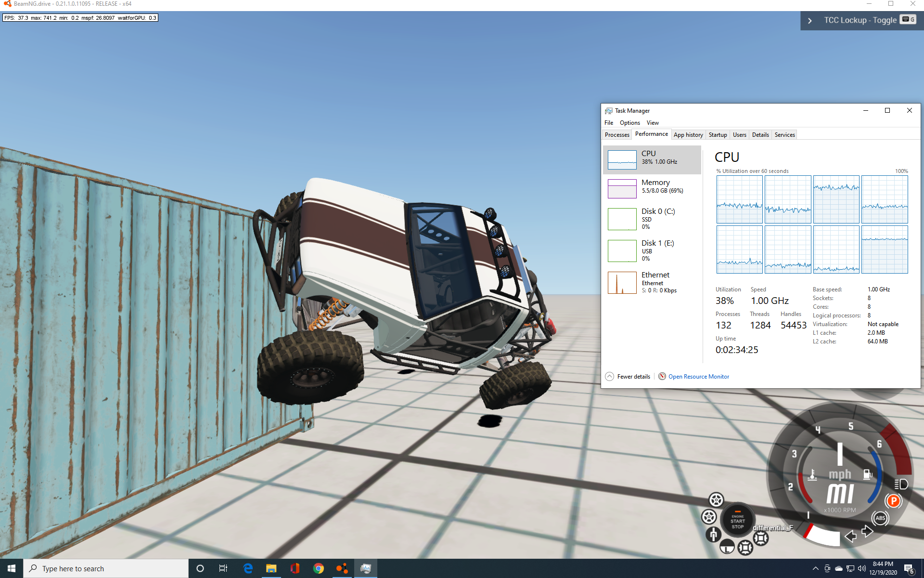Select the Ethernet performance item
The height and width of the screenshot is (578, 924).
coord(652,282)
